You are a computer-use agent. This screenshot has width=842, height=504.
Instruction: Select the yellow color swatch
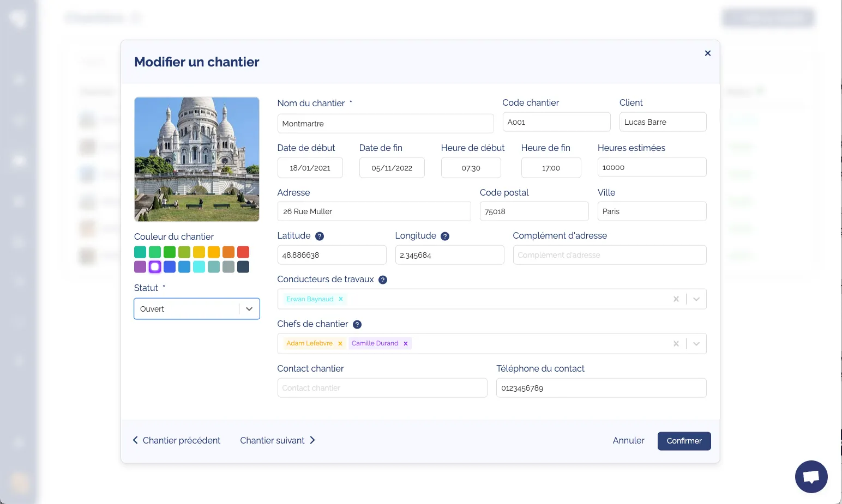point(199,252)
